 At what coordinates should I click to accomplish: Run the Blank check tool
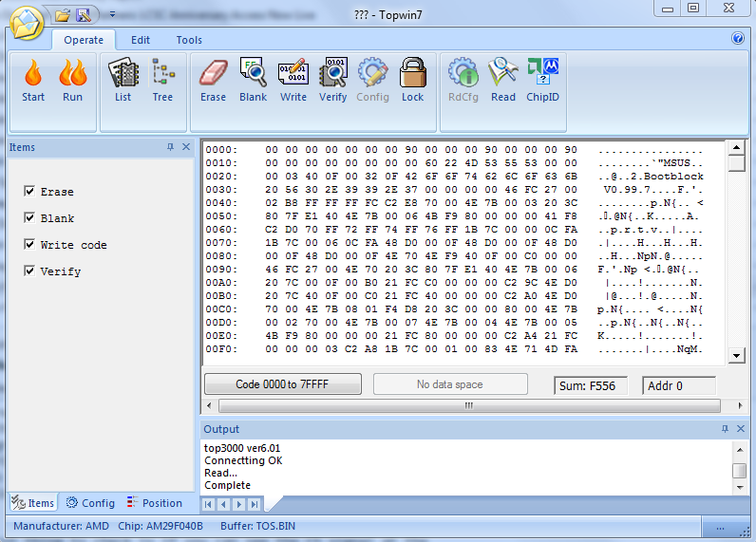click(254, 80)
